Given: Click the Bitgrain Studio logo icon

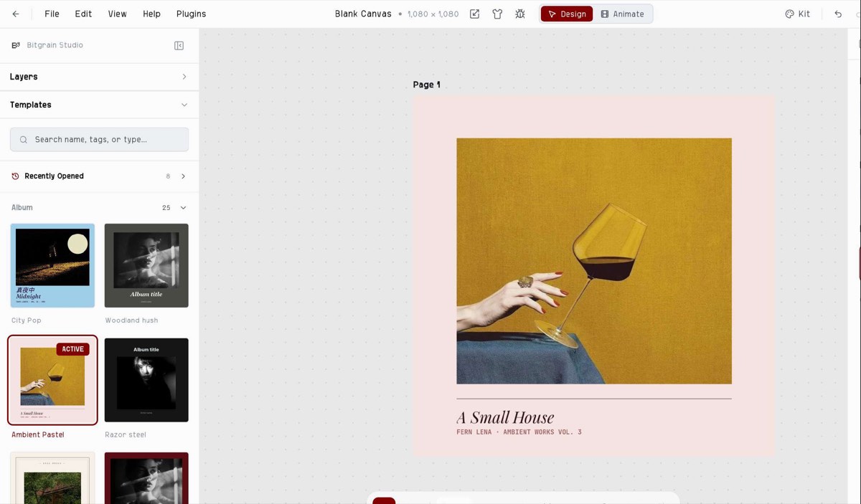Looking at the screenshot, I should coord(16,45).
